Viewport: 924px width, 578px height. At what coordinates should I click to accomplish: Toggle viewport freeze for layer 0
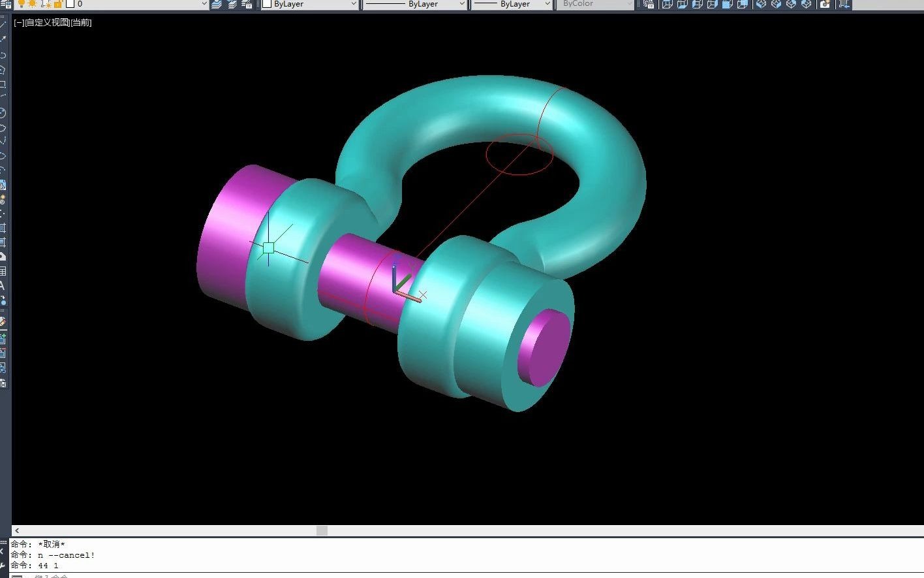[x=46, y=4]
